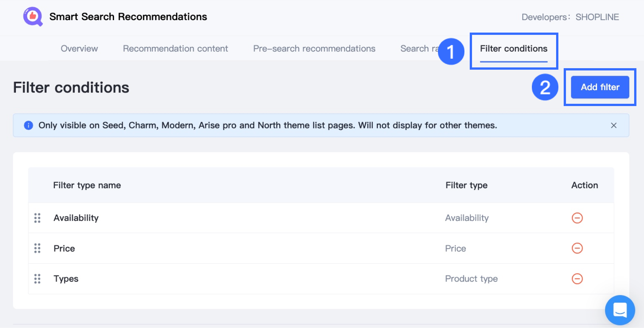Click the blue info icon in banner
Screen dimensions: 644x328
click(x=28, y=125)
